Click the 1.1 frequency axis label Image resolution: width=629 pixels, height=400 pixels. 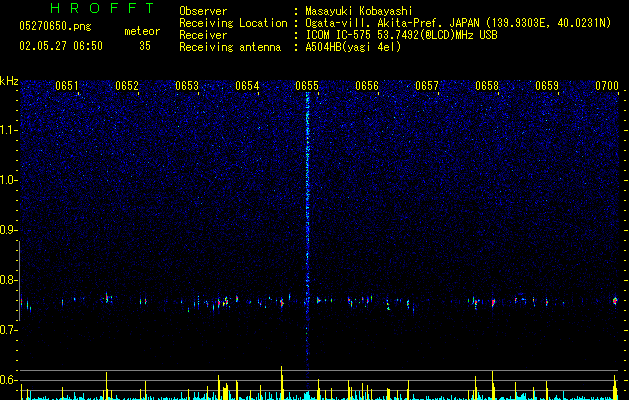coord(9,130)
